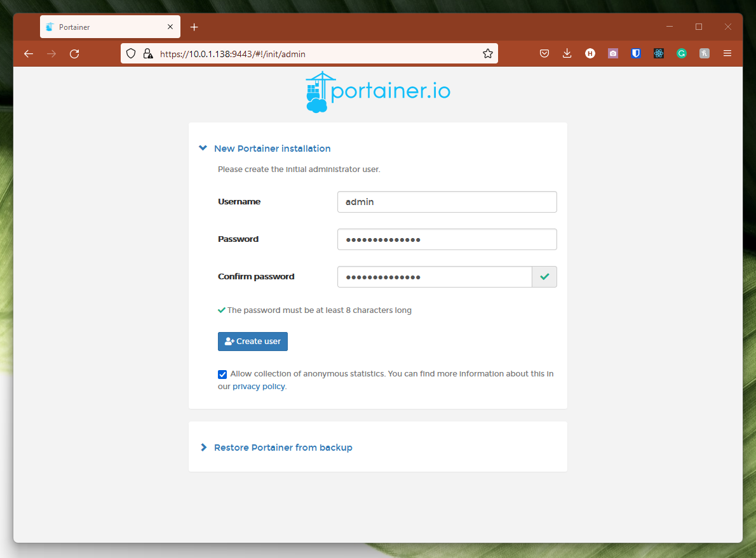Viewport: 756px width, 558px height.
Task: Reload the Portainer page
Action: point(74,54)
